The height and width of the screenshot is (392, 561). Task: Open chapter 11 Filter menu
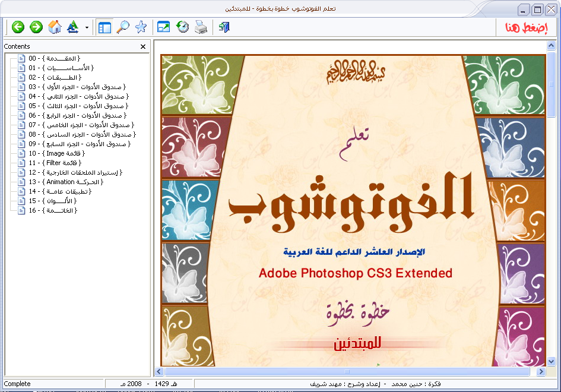(55, 163)
